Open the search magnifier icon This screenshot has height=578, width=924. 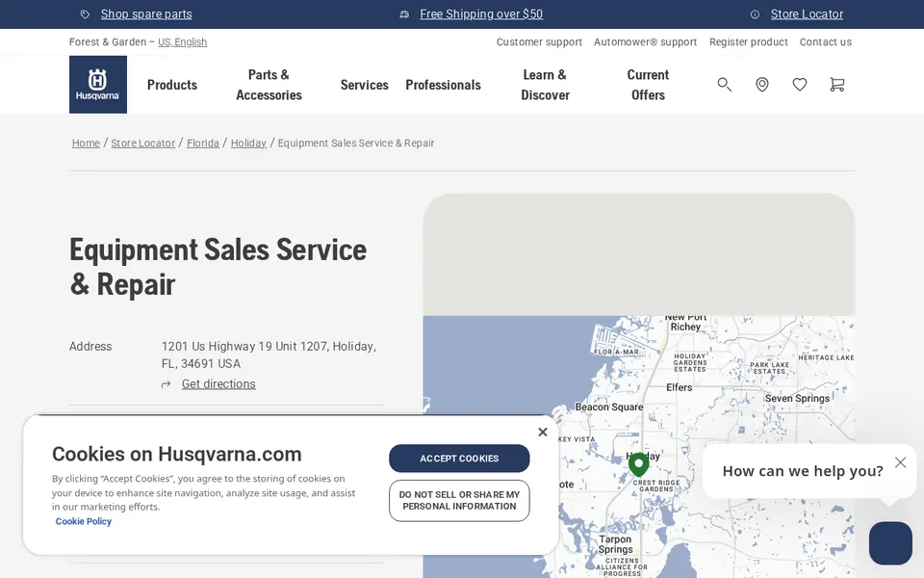(724, 85)
